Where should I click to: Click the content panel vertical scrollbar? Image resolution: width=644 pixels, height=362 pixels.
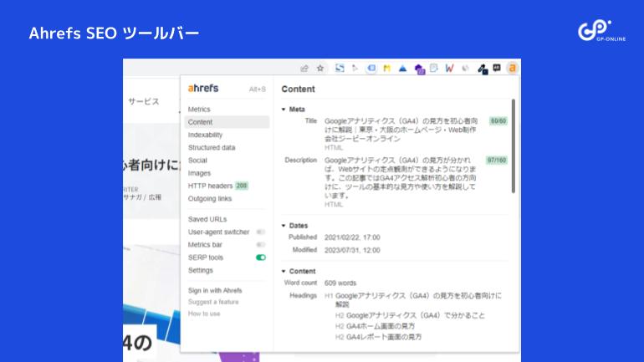coord(513,142)
